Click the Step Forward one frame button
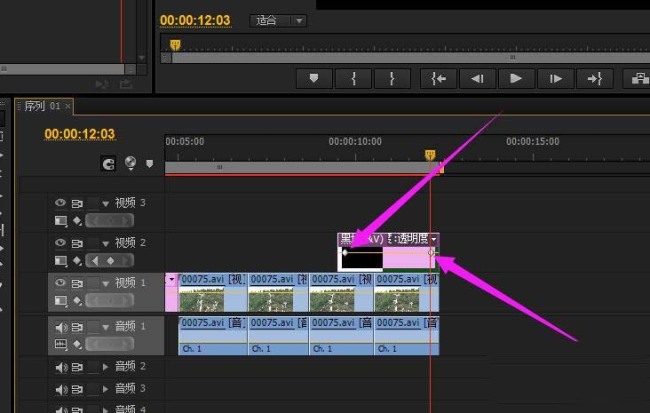This screenshot has height=413, width=650. [x=555, y=78]
